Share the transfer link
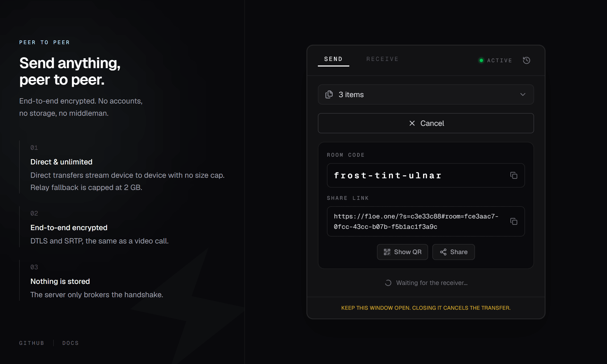This screenshot has height=364, width=607. point(453,252)
